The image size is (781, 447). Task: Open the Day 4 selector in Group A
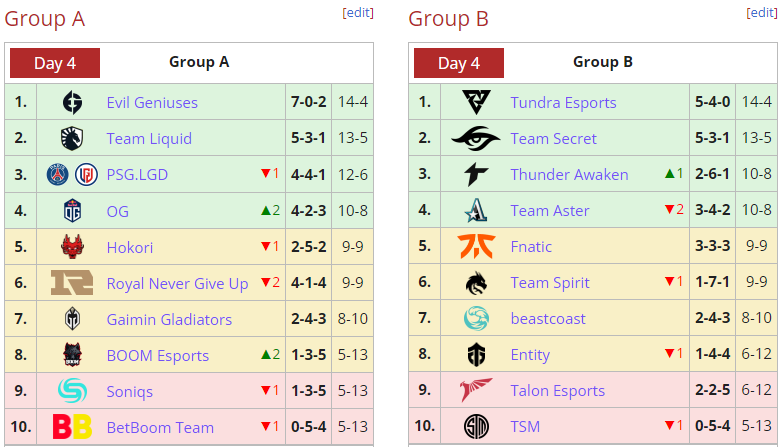[55, 63]
